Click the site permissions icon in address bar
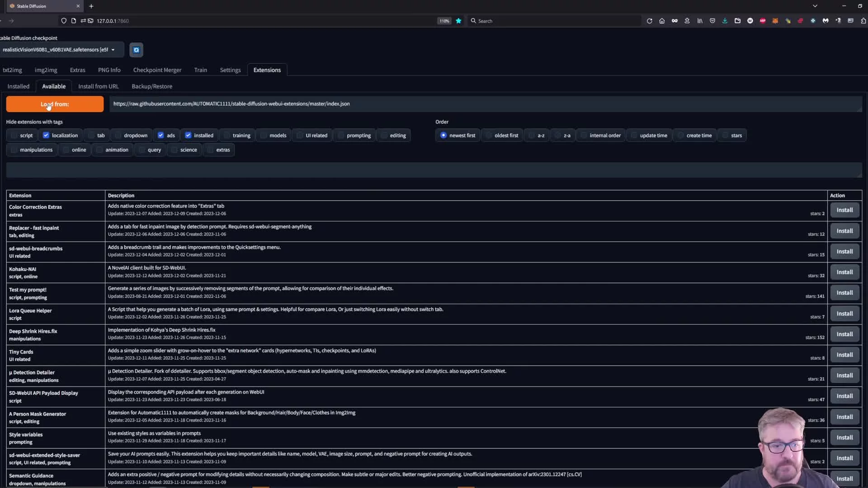Screen dimensions: 868x488 pos(84,21)
